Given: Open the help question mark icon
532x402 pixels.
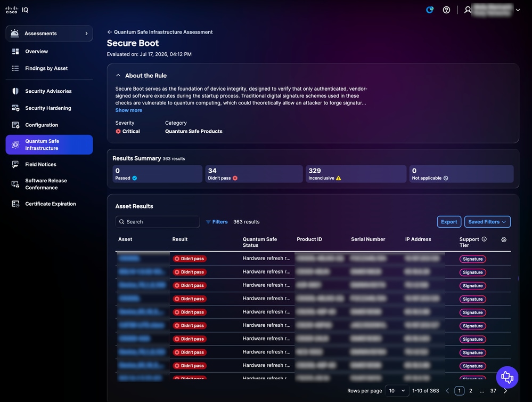Looking at the screenshot, I should (x=446, y=10).
